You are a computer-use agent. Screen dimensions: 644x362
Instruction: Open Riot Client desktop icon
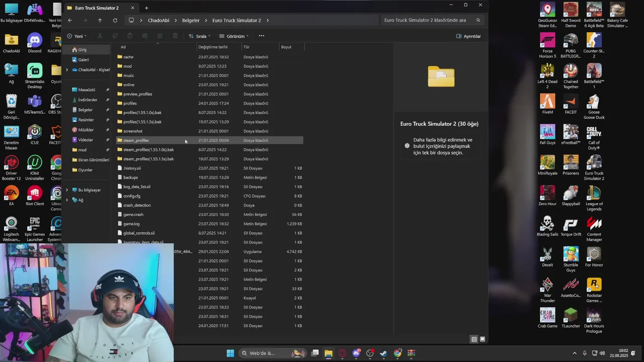coord(34,196)
